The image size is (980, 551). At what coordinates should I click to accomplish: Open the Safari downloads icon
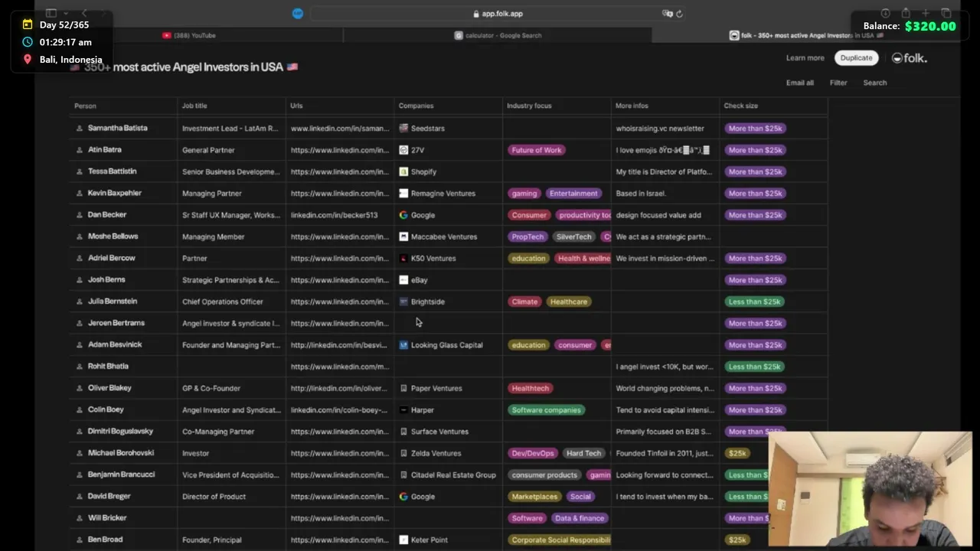coord(886,13)
